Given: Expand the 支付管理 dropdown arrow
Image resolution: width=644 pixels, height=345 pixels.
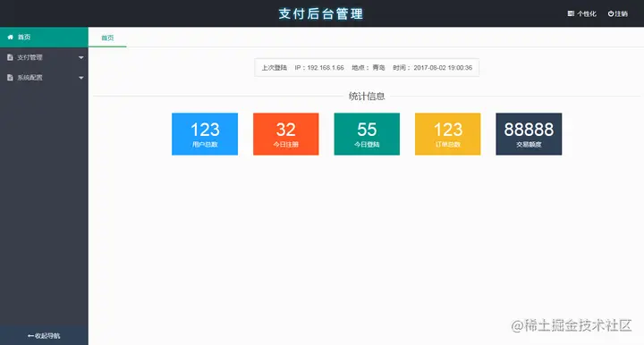Looking at the screenshot, I should [80, 57].
